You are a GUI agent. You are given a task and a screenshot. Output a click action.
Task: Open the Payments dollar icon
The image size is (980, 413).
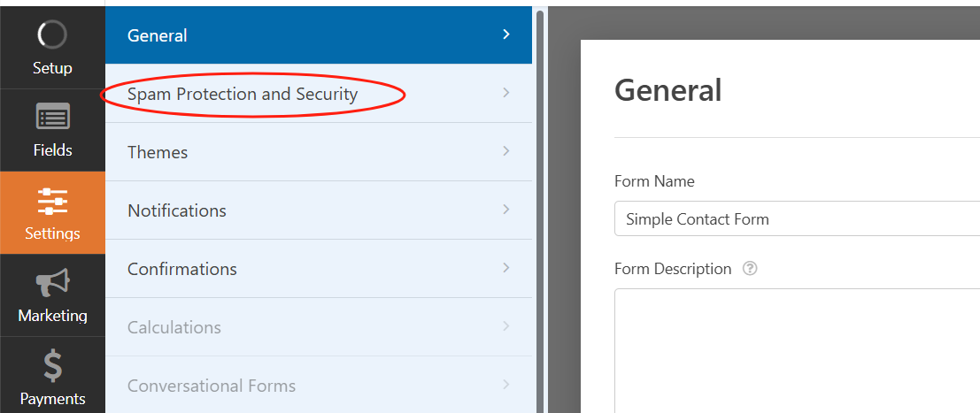coord(52,365)
